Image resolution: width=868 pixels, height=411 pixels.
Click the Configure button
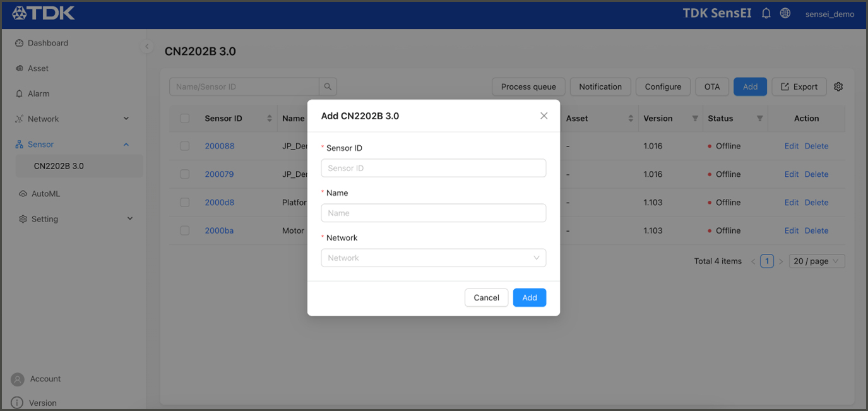coord(663,86)
